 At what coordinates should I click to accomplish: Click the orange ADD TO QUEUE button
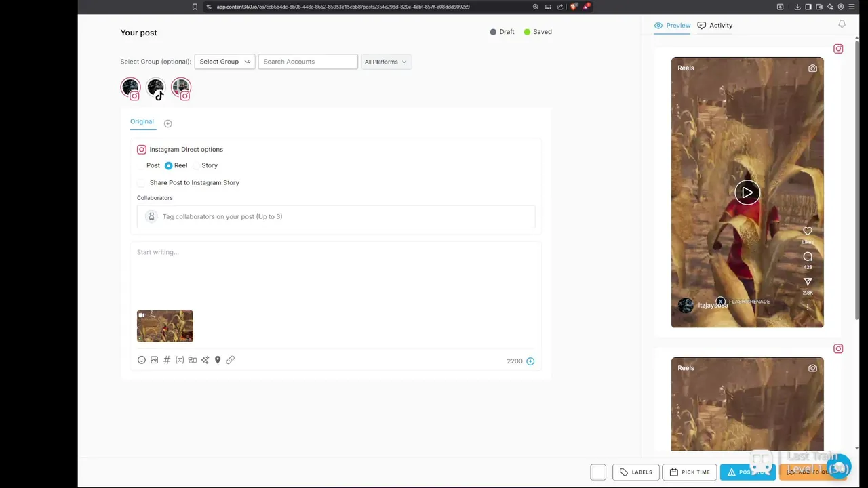[x=812, y=472]
